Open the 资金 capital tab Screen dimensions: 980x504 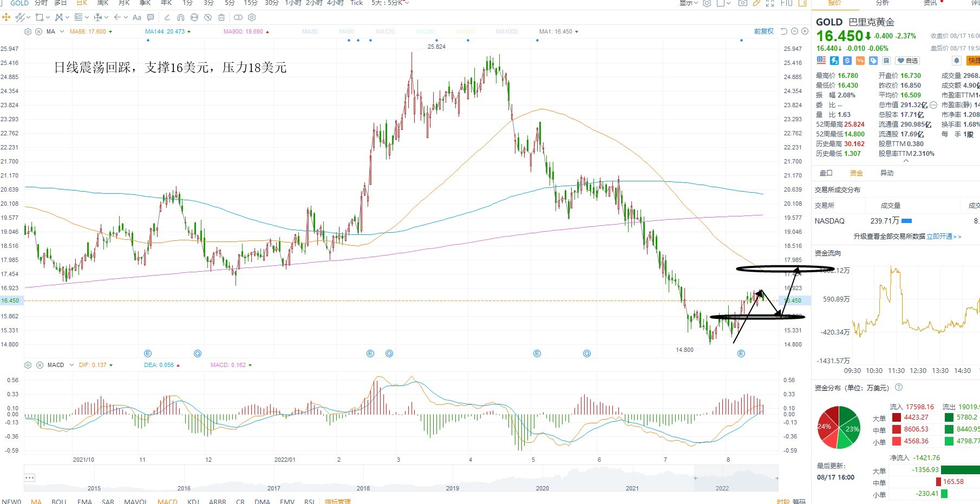857,173
